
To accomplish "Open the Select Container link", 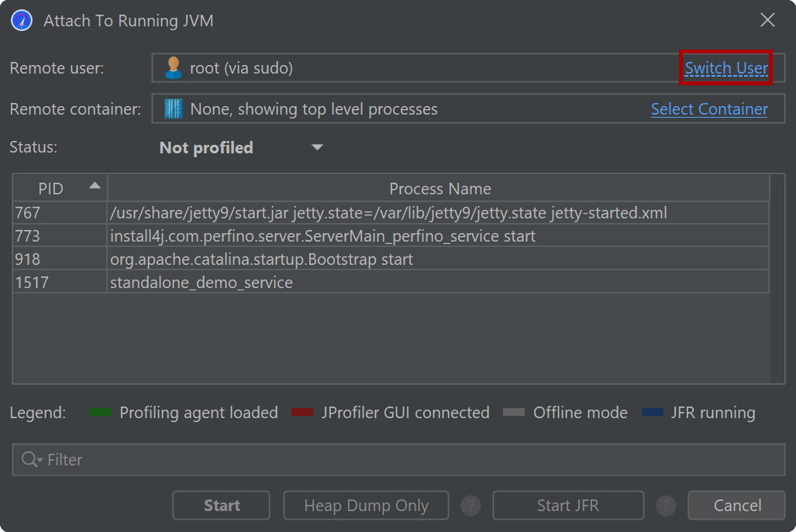I will pyautogui.click(x=709, y=109).
